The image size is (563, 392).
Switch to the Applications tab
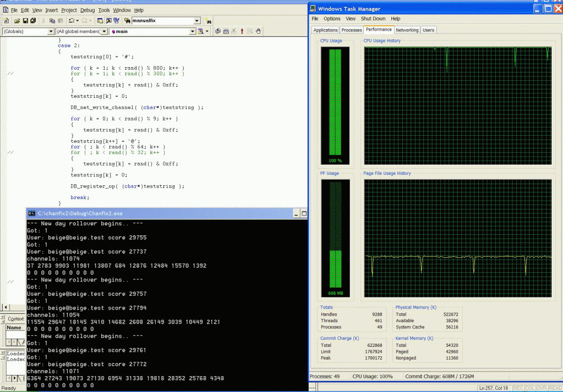(x=325, y=30)
